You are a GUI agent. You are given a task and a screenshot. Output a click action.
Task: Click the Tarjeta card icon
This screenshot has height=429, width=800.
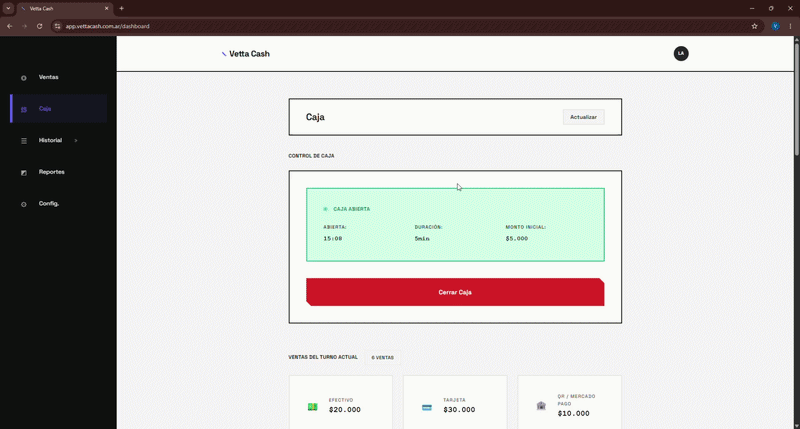427,407
